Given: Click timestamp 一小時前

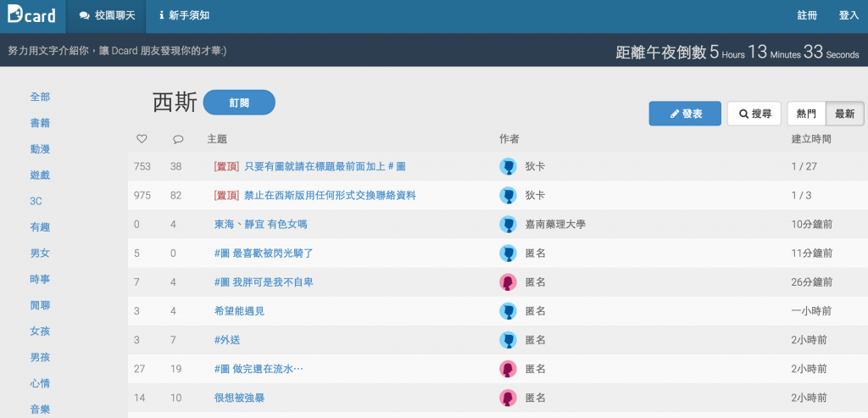Looking at the screenshot, I should coord(811,311).
